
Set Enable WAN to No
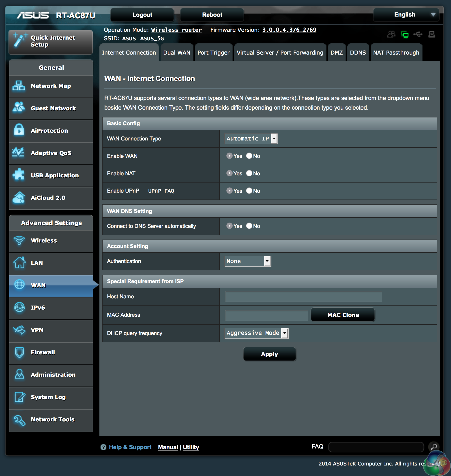[x=249, y=156]
